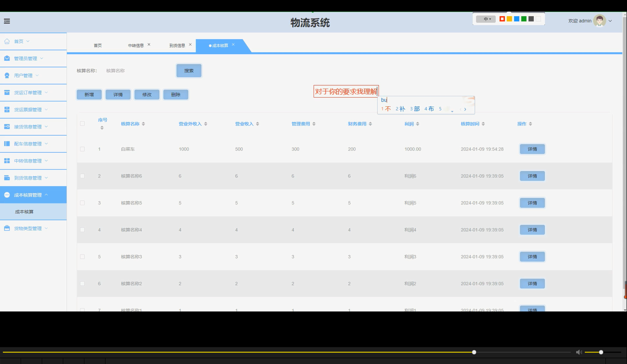Click the 用户管理 user icon
627x364 pixels.
click(x=7, y=75)
